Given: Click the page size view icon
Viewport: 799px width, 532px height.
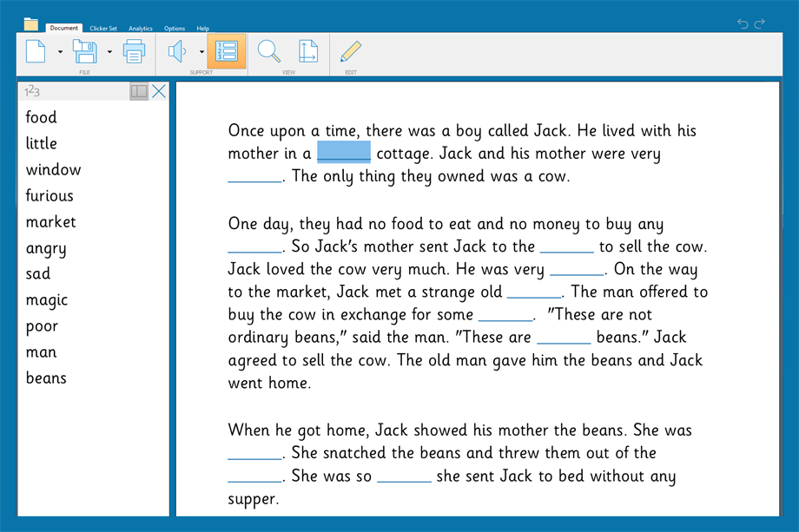Looking at the screenshot, I should [308, 52].
